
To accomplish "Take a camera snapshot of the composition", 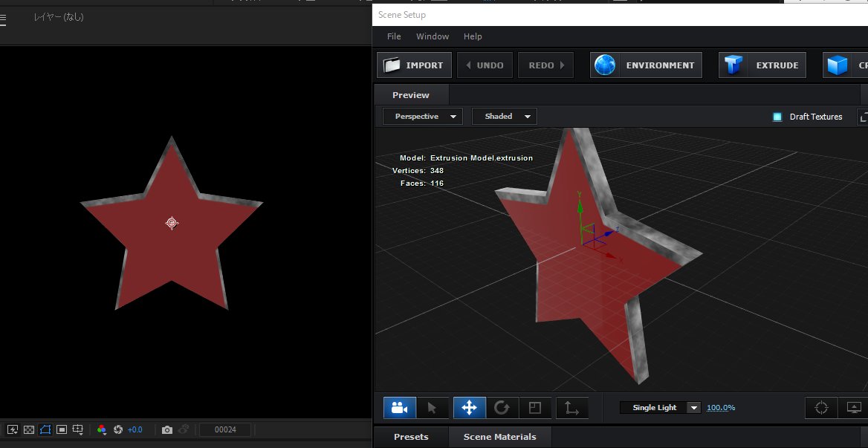I will (167, 429).
